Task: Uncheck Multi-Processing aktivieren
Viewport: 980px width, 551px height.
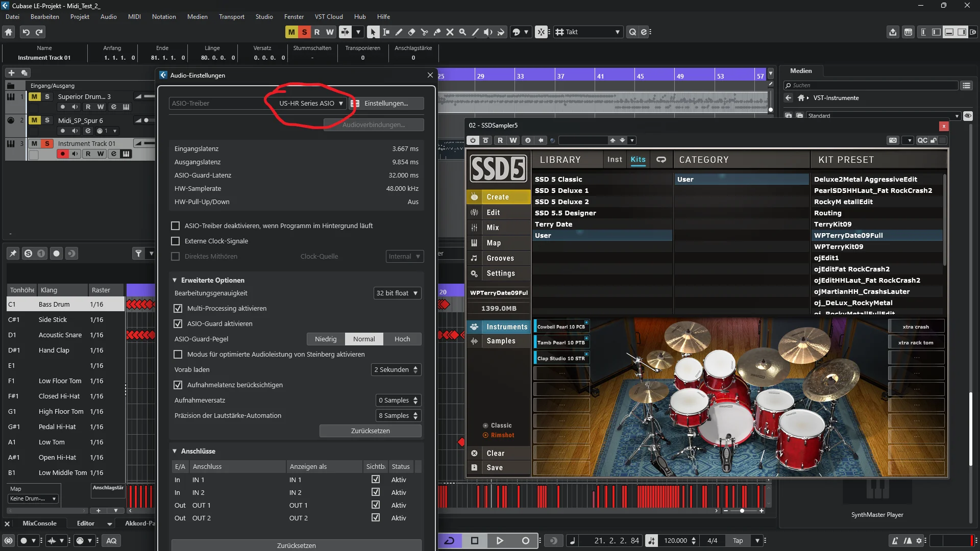Action: point(178,308)
